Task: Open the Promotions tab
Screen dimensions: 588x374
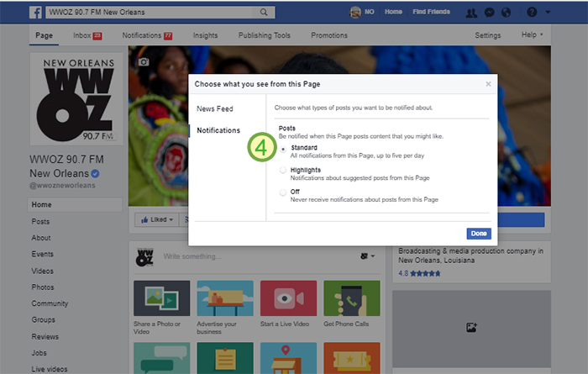Action: coord(329,35)
